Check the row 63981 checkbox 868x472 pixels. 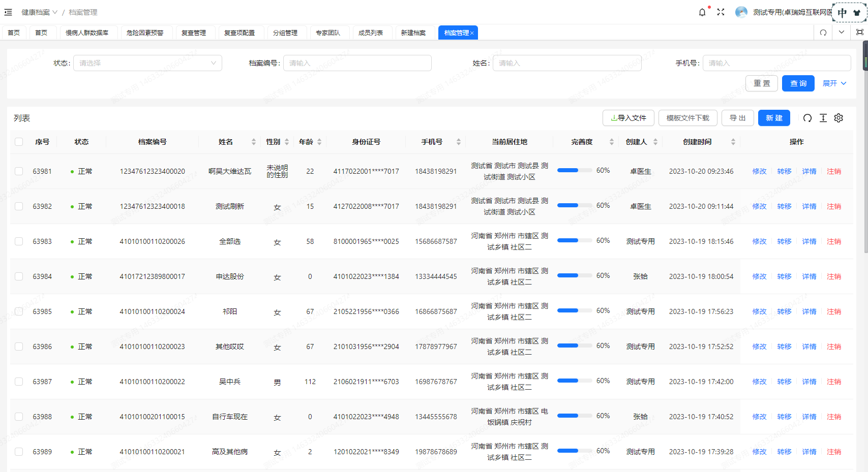pyautogui.click(x=19, y=171)
